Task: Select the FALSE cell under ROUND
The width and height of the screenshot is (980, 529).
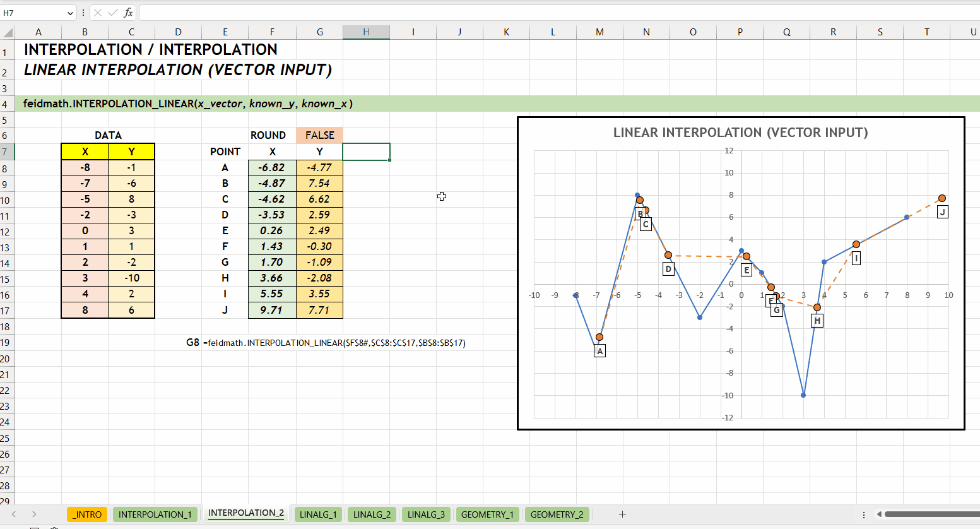Action: (319, 135)
